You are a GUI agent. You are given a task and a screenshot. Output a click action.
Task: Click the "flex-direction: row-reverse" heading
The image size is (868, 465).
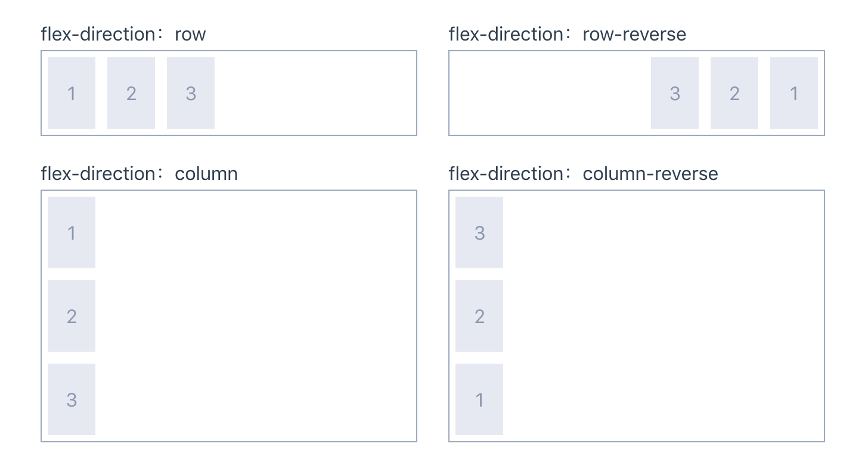point(567,34)
